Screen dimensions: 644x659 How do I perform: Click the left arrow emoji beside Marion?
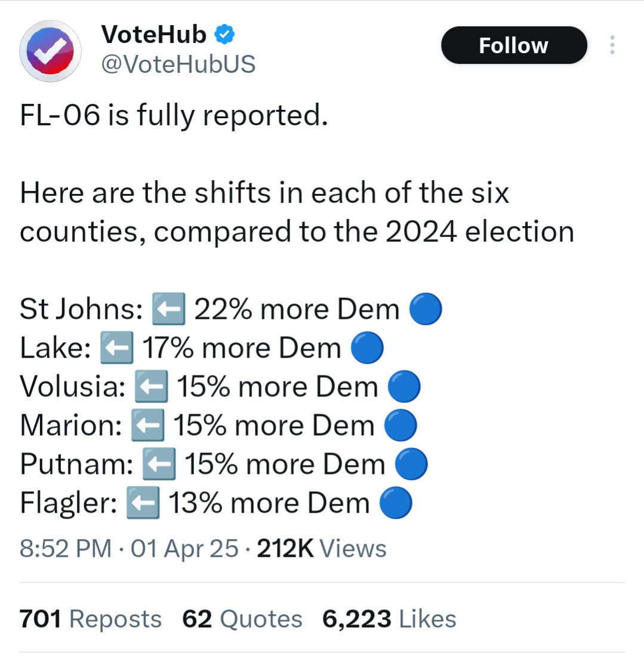pos(147,426)
